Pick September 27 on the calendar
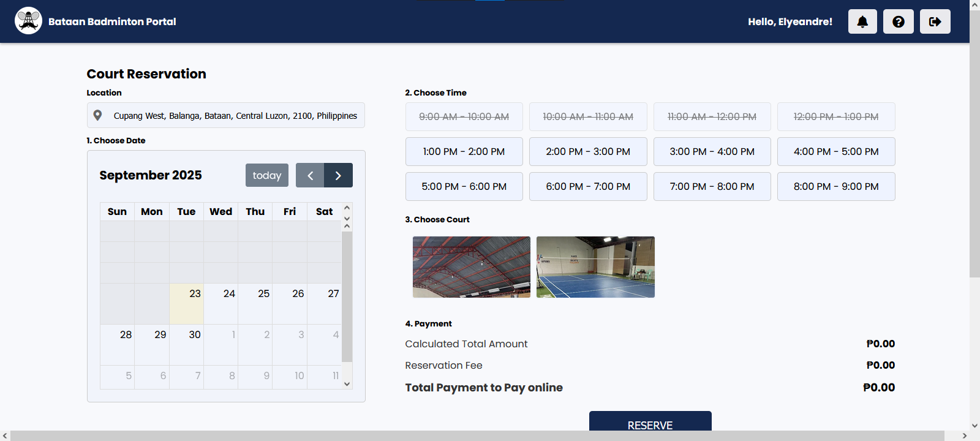This screenshot has height=441, width=980. pos(324,304)
